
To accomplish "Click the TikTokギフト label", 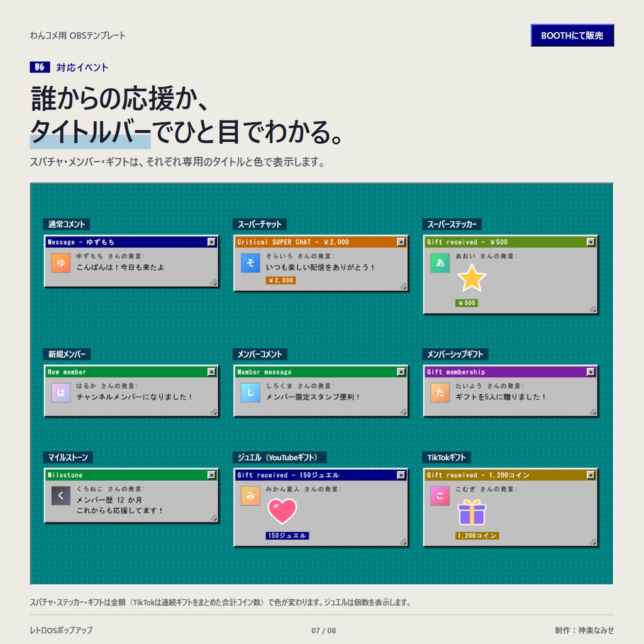I will pyautogui.click(x=447, y=457).
